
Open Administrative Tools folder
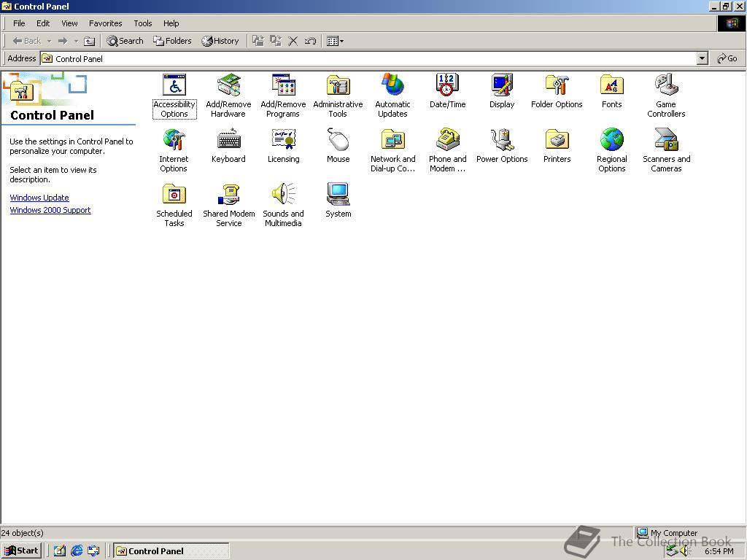point(338,96)
